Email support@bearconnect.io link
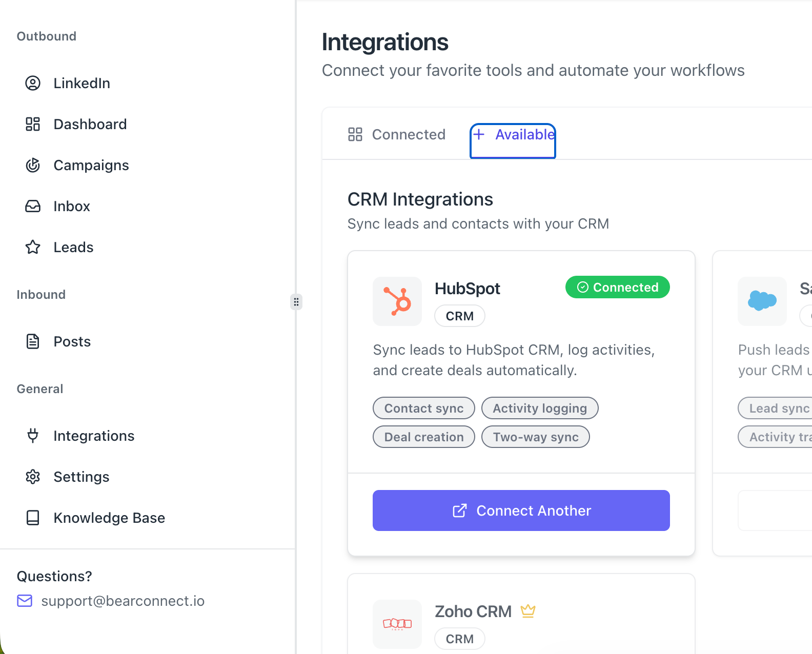Viewport: 812px width, 654px height. [123, 601]
